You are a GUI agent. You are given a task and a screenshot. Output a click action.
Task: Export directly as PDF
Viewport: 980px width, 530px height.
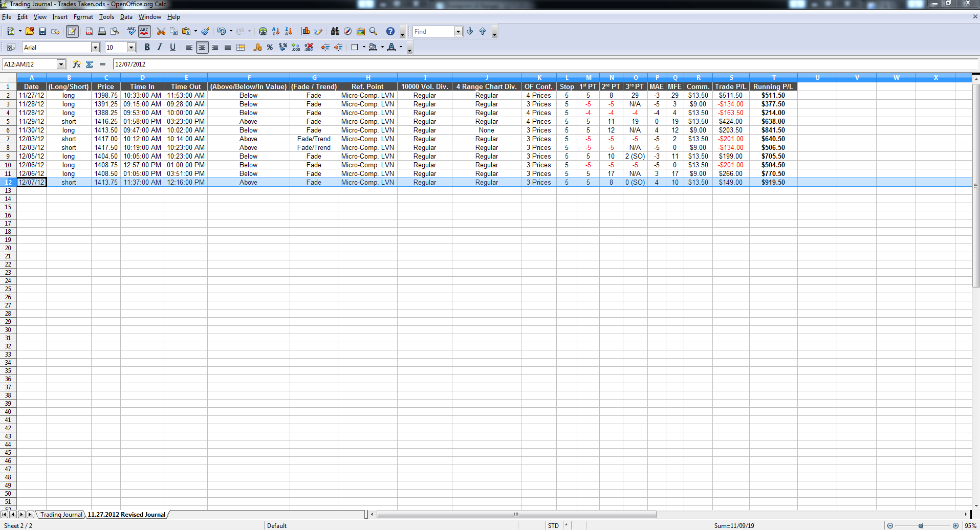[89, 31]
